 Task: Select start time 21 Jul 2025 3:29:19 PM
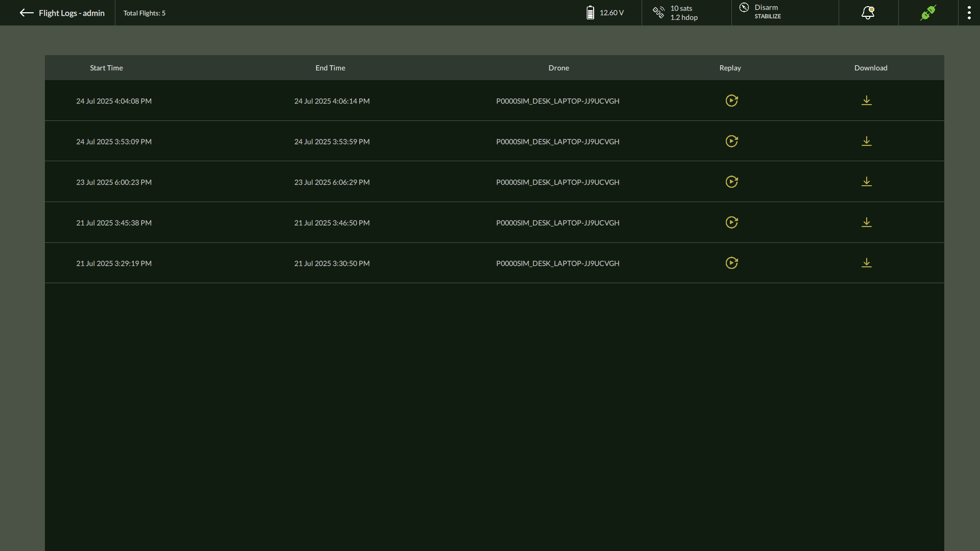click(x=114, y=263)
